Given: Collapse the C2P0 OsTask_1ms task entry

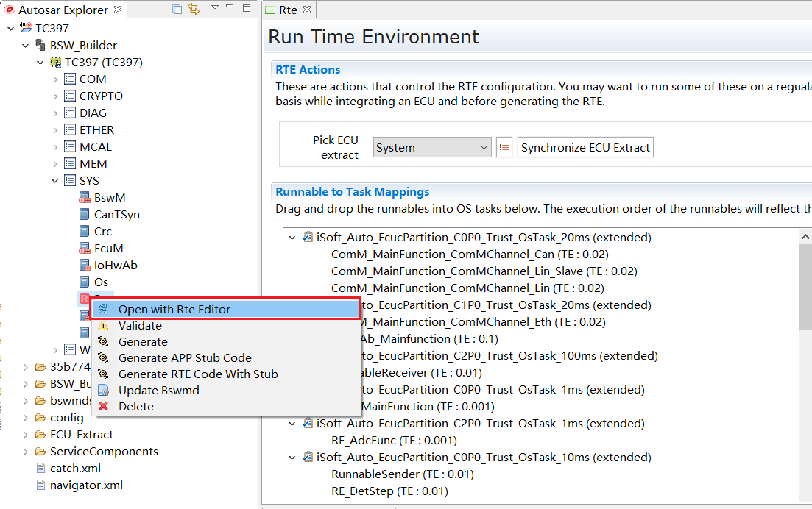Looking at the screenshot, I should [x=292, y=424].
